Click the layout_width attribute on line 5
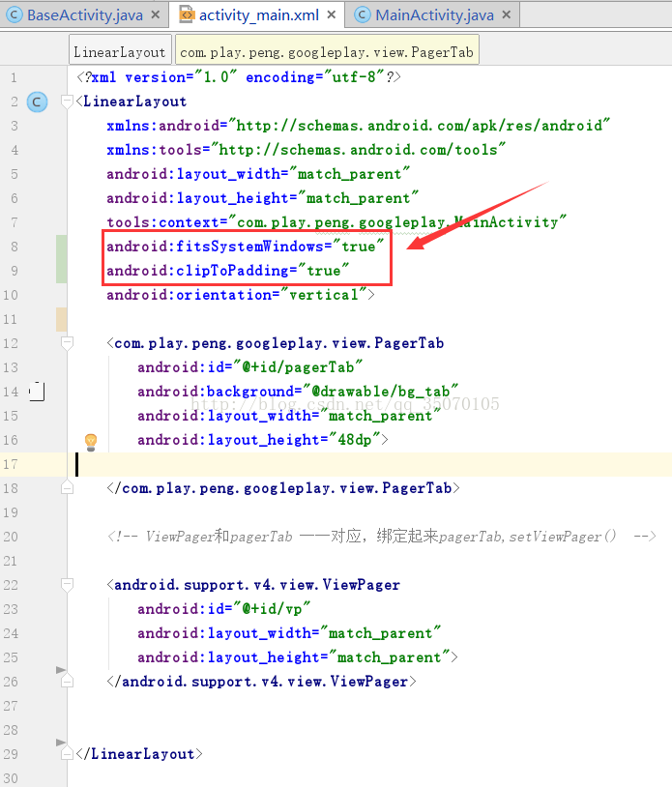Image resolution: width=672 pixels, height=787 pixels. (258, 174)
